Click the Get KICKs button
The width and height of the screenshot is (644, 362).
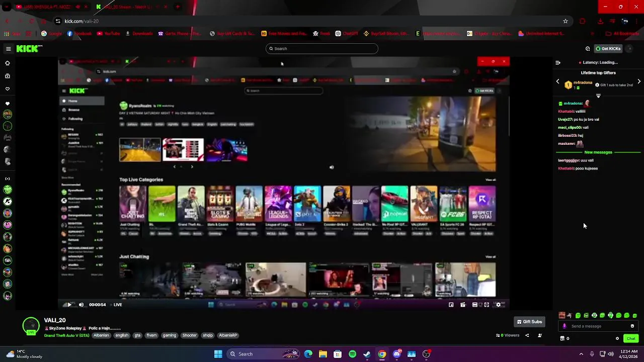pos(608,49)
